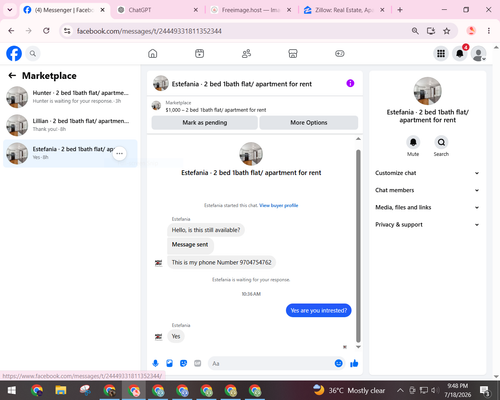Open the Facebook logo home link
This screenshot has width=500, height=400.
[x=14, y=53]
